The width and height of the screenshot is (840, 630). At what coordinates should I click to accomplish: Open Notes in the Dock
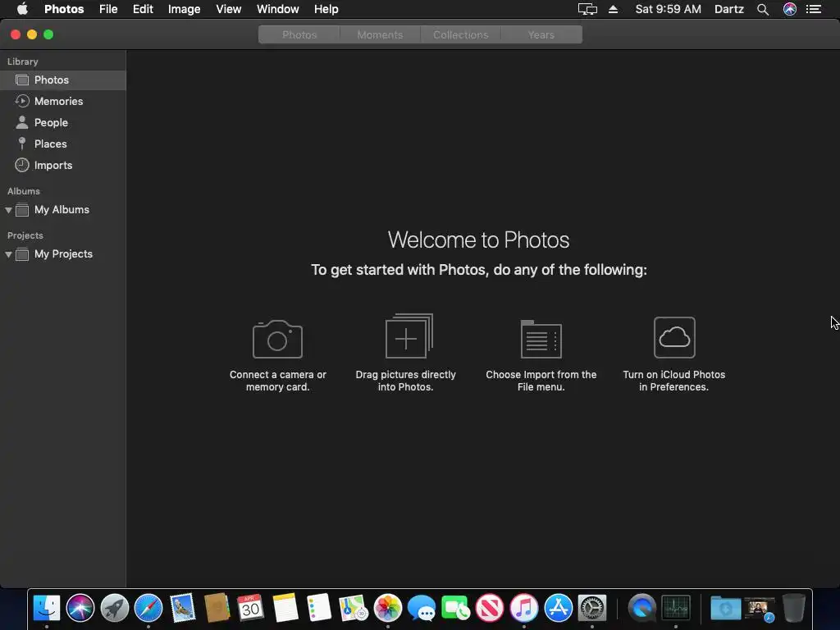tap(285, 608)
